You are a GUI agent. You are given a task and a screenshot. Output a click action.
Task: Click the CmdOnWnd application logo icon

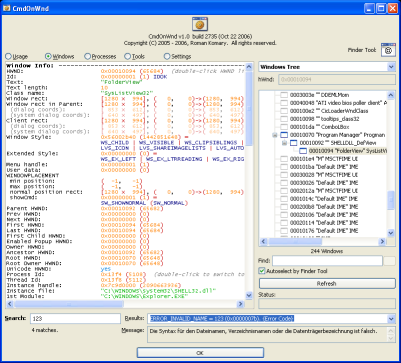[200, 24]
